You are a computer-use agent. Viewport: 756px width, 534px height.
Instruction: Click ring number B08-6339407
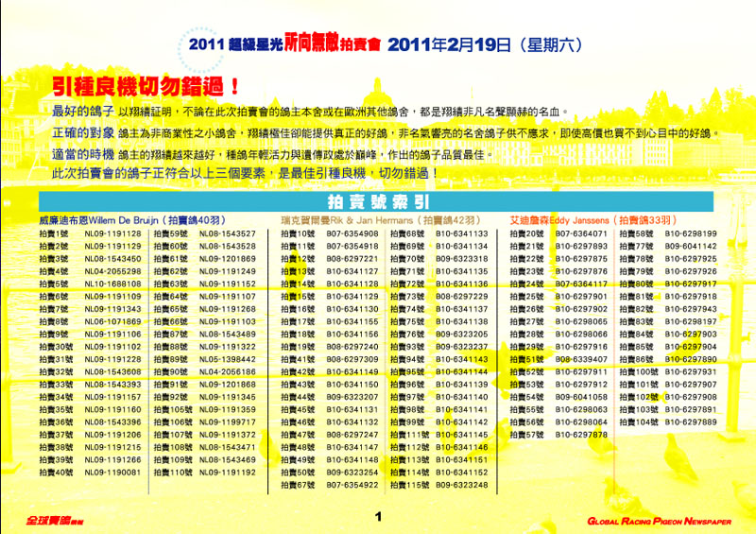[x=581, y=359]
